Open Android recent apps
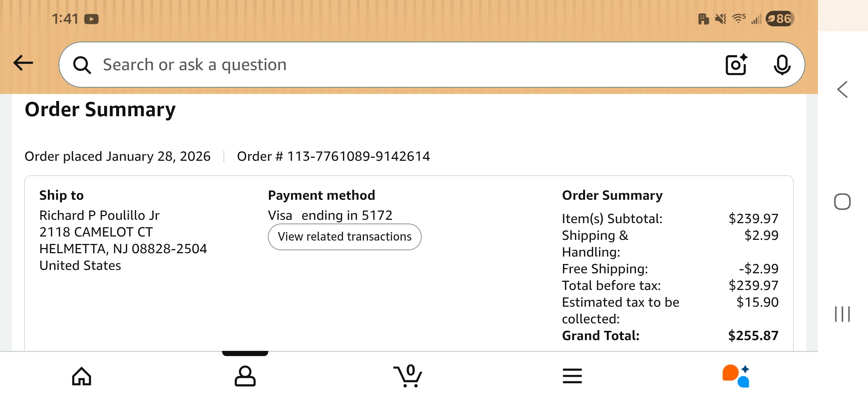 842,314
